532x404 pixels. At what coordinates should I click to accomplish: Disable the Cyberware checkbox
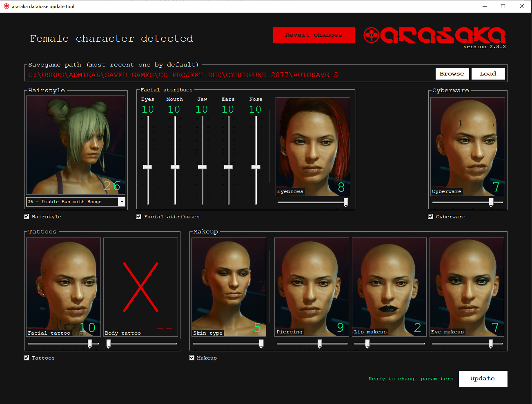point(431,217)
